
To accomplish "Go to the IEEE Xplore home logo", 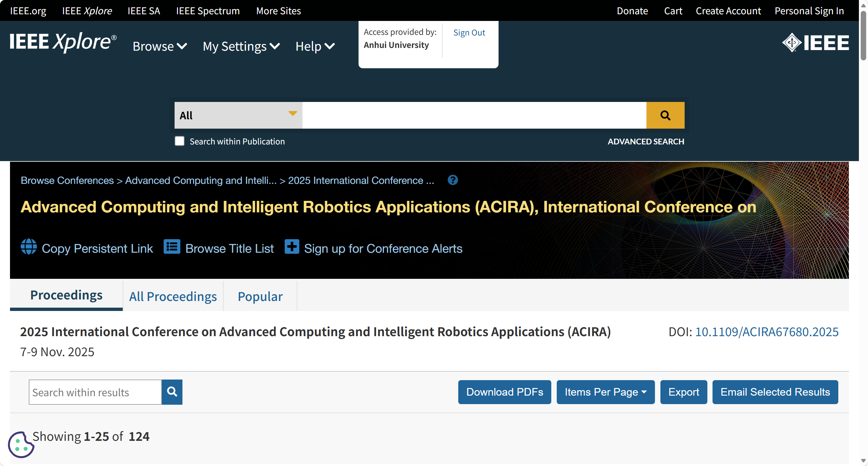I will 63,42.
